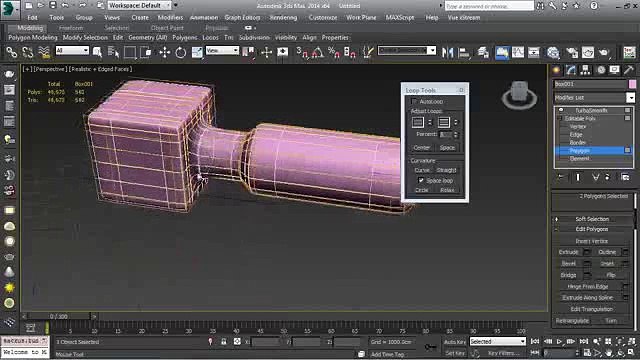Open the Curve Editor from toolbar
The width and height of the screenshot is (640, 360).
point(518,52)
